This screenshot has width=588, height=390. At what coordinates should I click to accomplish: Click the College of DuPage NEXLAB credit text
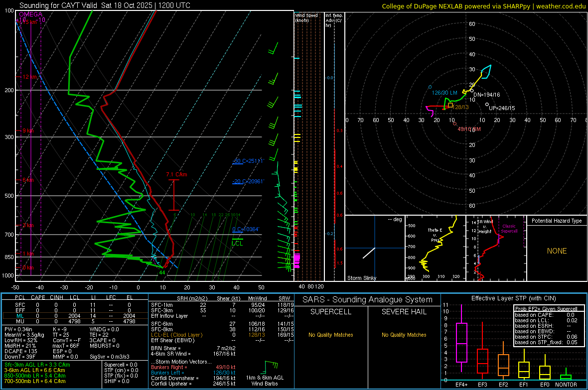pos(484,6)
